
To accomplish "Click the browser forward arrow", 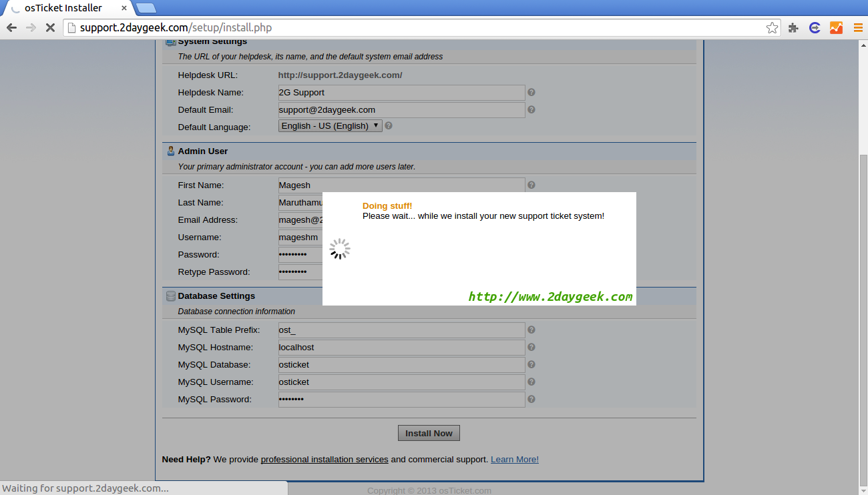I will tap(31, 28).
